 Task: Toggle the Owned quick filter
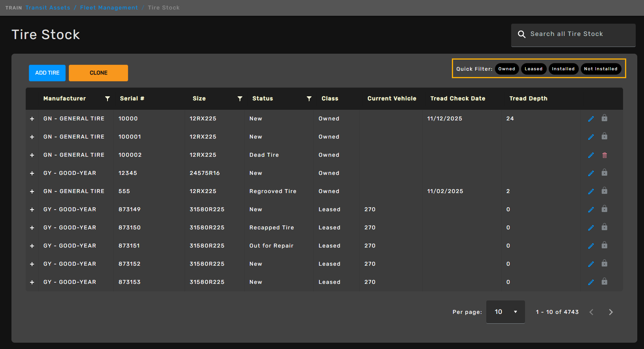[506, 69]
